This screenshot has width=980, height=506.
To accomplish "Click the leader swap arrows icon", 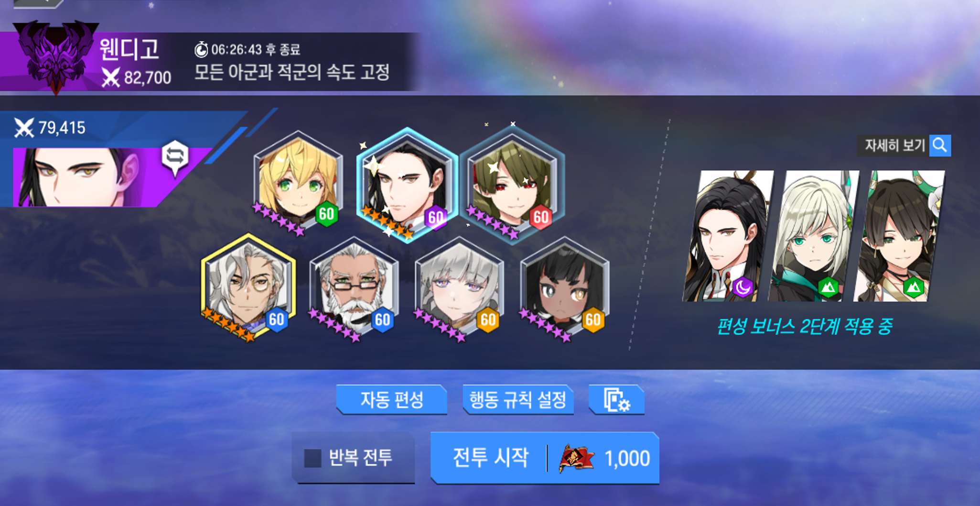I will coord(175,157).
